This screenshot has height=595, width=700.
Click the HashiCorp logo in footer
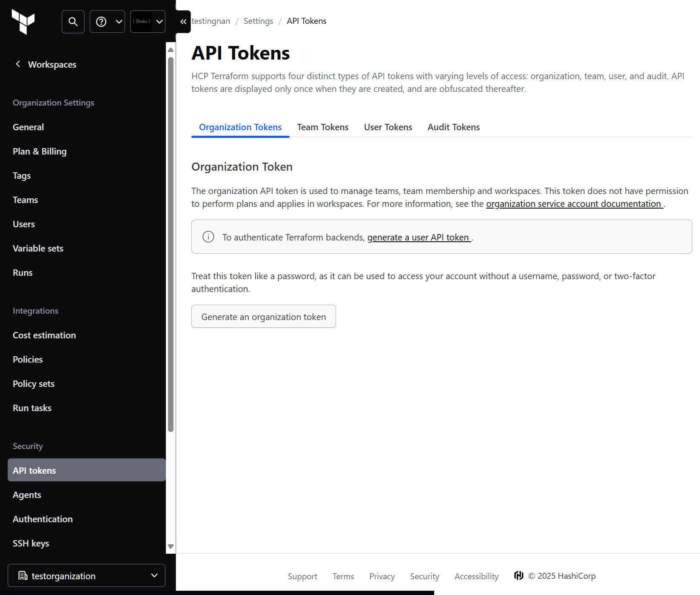[519, 576]
